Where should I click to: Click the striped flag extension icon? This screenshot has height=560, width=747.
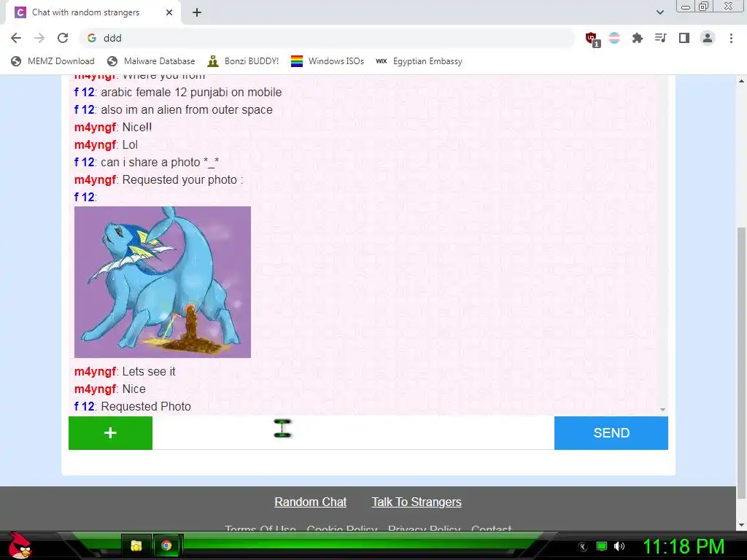614,38
